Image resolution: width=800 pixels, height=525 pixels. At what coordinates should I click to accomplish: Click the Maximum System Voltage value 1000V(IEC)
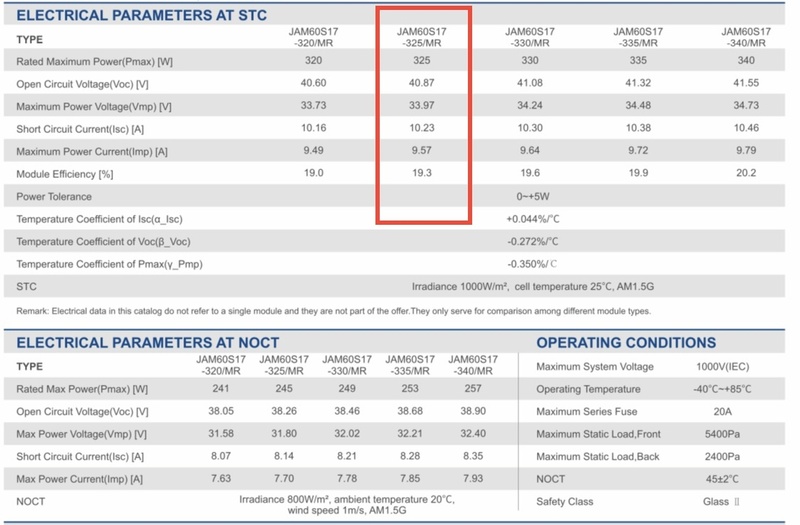724,367
